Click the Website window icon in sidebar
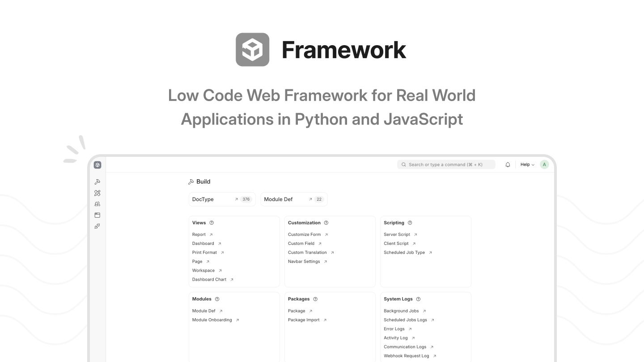 (x=97, y=215)
